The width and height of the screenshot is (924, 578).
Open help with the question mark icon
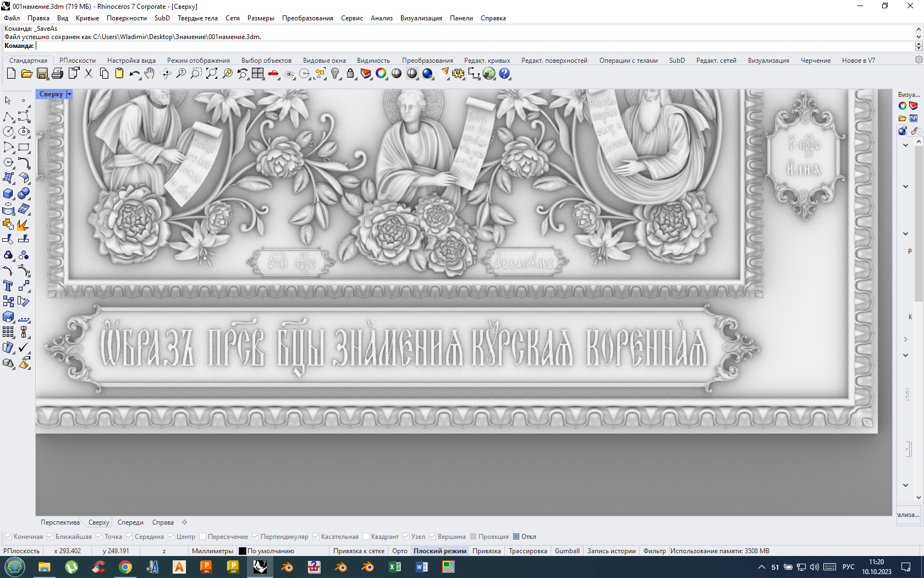point(504,73)
